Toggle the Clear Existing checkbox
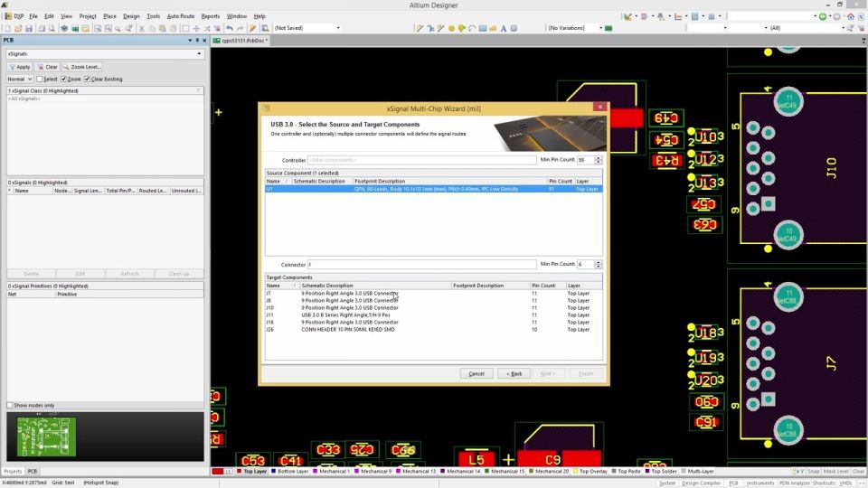The width and height of the screenshot is (868, 488). [x=87, y=80]
